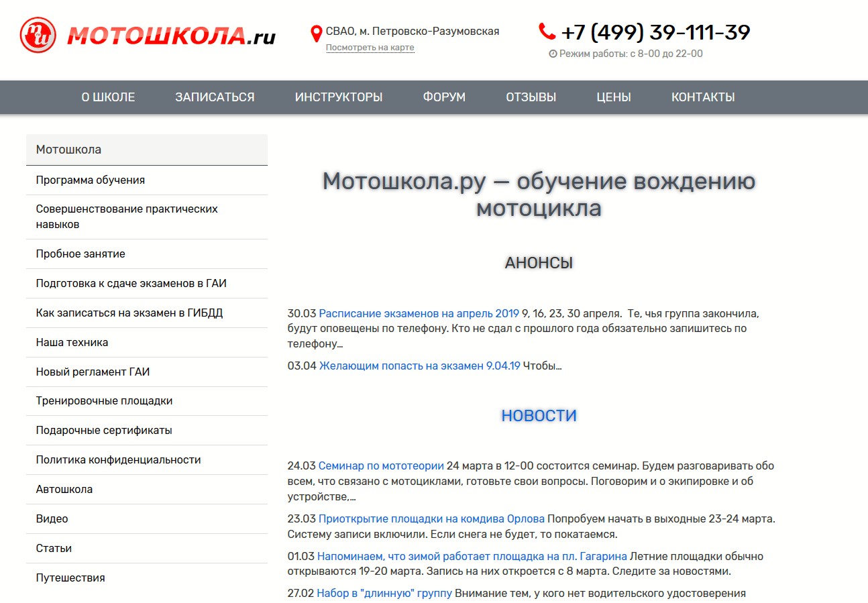The image size is (868, 603).
Task: Select 'Как записаться на экзамен в ГИБДД'
Action: point(147,313)
